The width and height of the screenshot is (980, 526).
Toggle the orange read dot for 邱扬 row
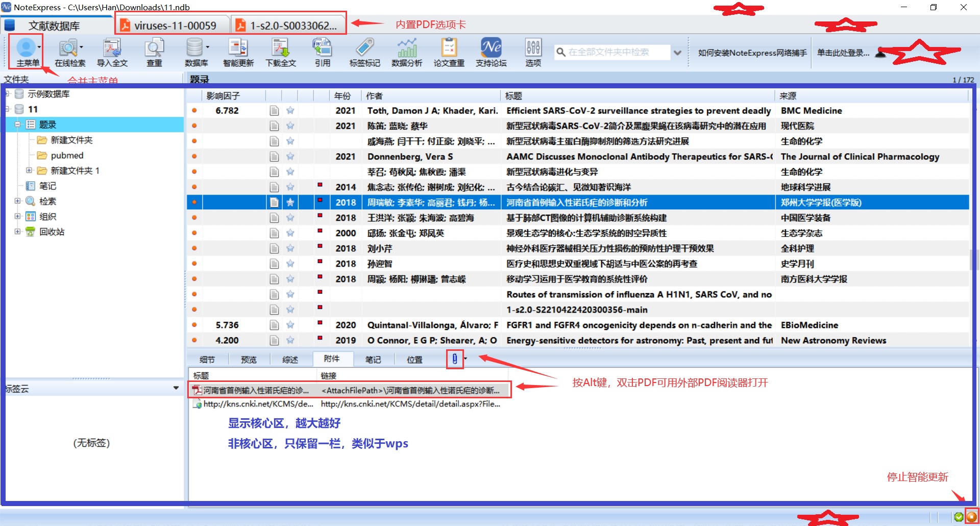194,233
